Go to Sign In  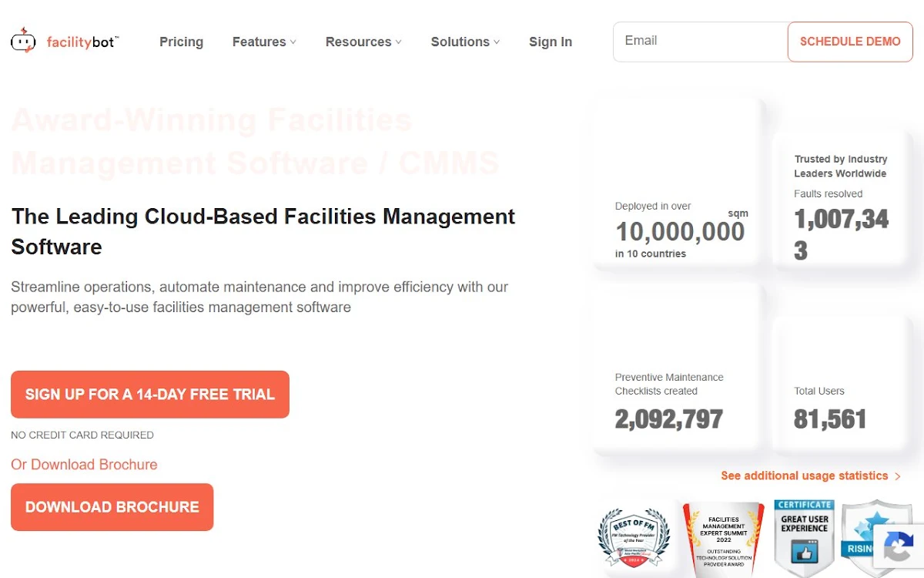tap(551, 42)
